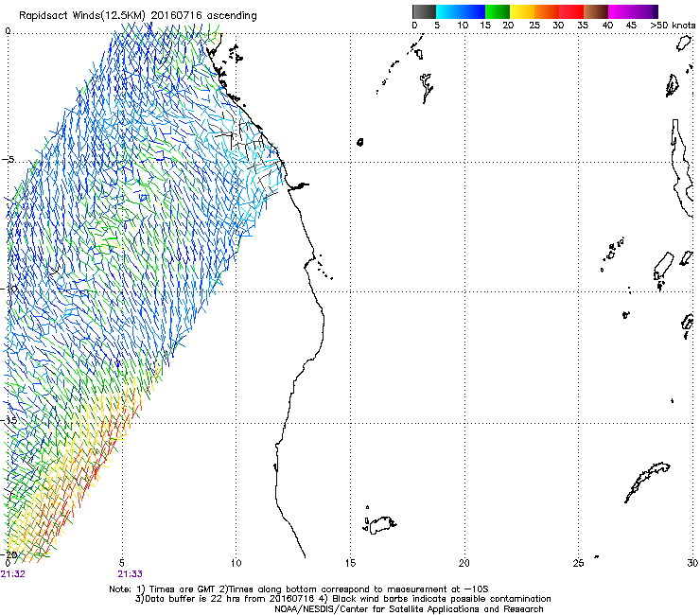The width and height of the screenshot is (700, 615).
Task: Click the "-10" latitude axis label
Action: (9, 289)
